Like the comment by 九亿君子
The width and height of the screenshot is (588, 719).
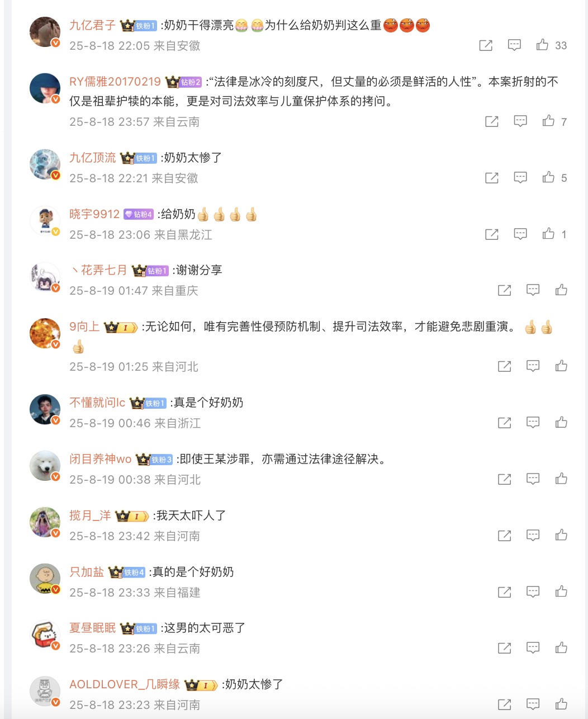click(542, 45)
